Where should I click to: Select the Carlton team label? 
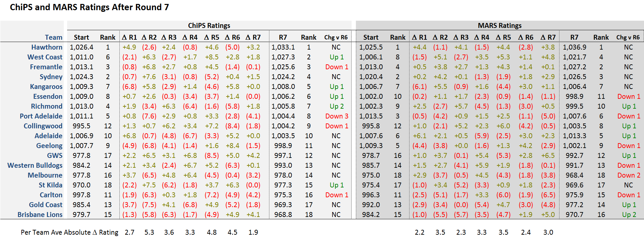[51, 195]
